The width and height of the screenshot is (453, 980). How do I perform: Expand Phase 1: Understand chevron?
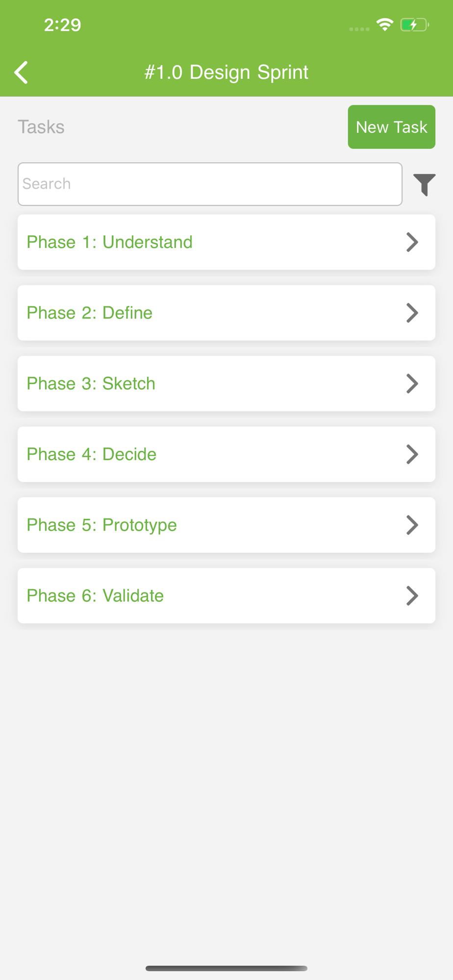coord(412,242)
